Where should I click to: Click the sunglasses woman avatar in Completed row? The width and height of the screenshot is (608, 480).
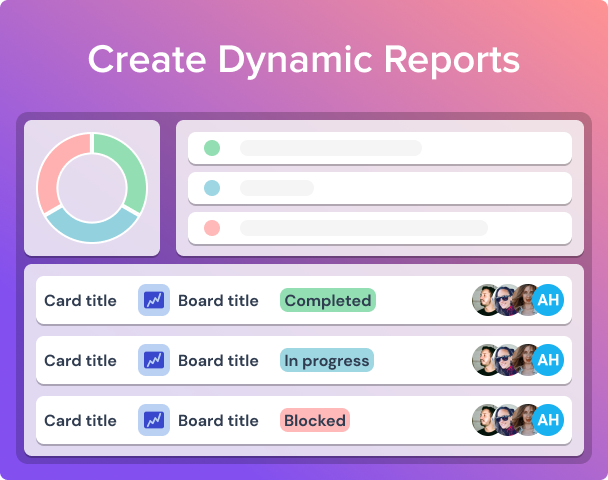(x=504, y=300)
